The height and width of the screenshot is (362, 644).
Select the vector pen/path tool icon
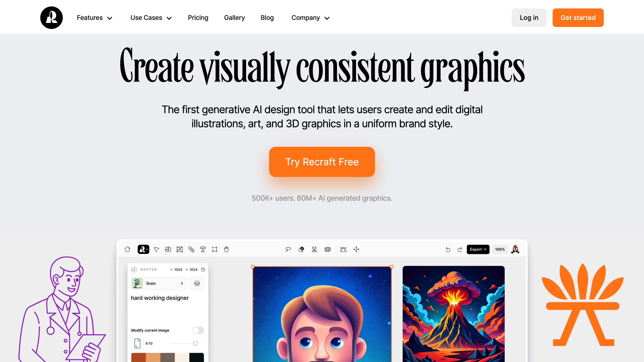157,249
